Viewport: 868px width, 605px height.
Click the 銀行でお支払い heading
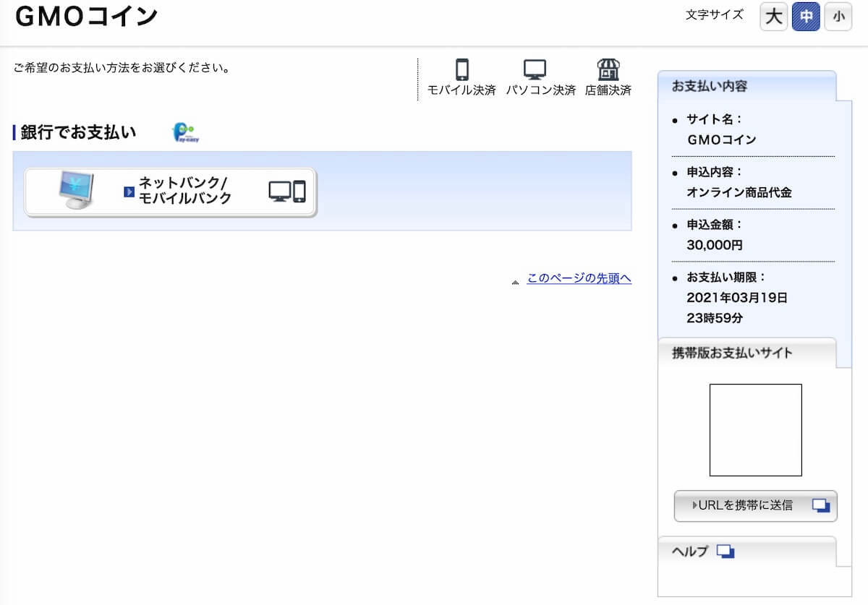[78, 133]
